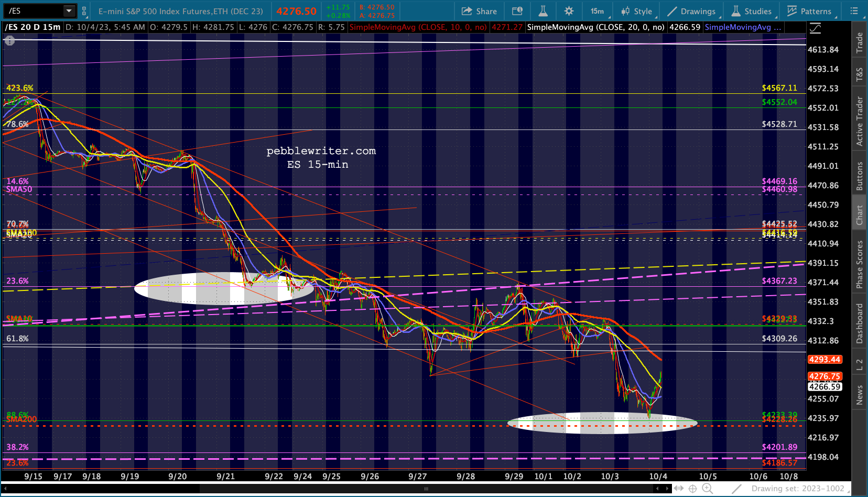Click the horizontal chart scrollbar
This screenshot has width=868, height=497.
tap(335, 489)
